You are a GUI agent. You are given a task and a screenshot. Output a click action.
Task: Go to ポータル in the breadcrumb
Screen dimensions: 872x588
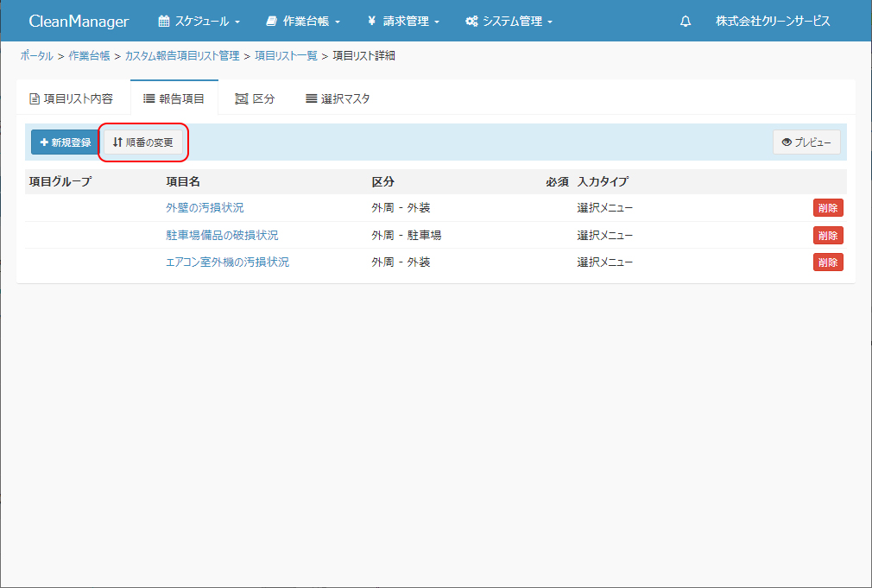click(x=36, y=56)
